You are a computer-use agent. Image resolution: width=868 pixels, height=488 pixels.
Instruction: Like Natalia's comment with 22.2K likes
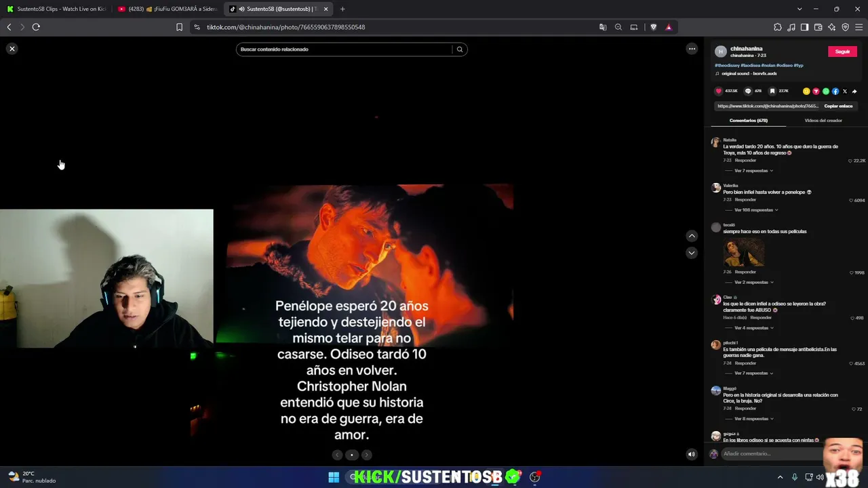pos(850,161)
